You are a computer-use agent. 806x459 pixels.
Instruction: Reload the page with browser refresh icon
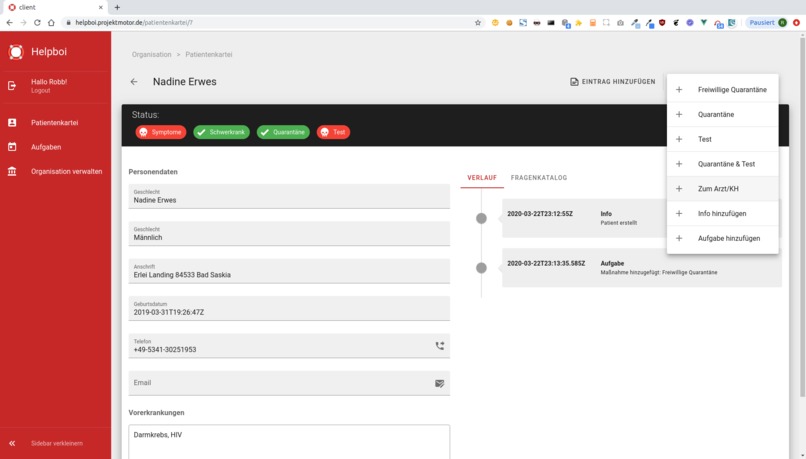37,23
